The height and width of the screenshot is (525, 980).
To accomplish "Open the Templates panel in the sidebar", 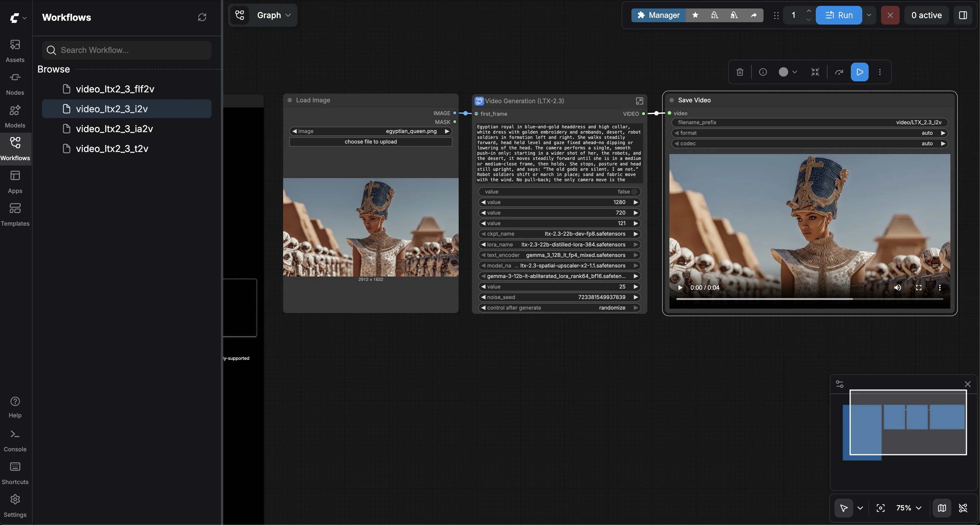I will [15, 214].
